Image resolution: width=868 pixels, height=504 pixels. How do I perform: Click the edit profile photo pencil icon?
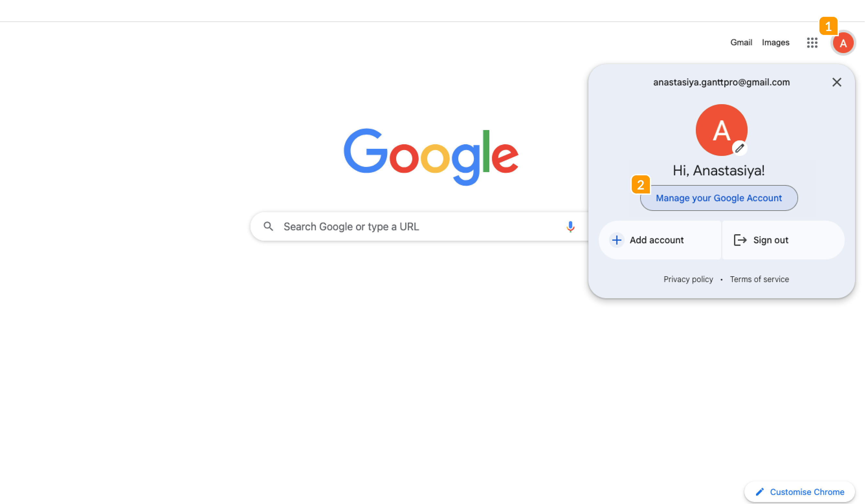[740, 149]
